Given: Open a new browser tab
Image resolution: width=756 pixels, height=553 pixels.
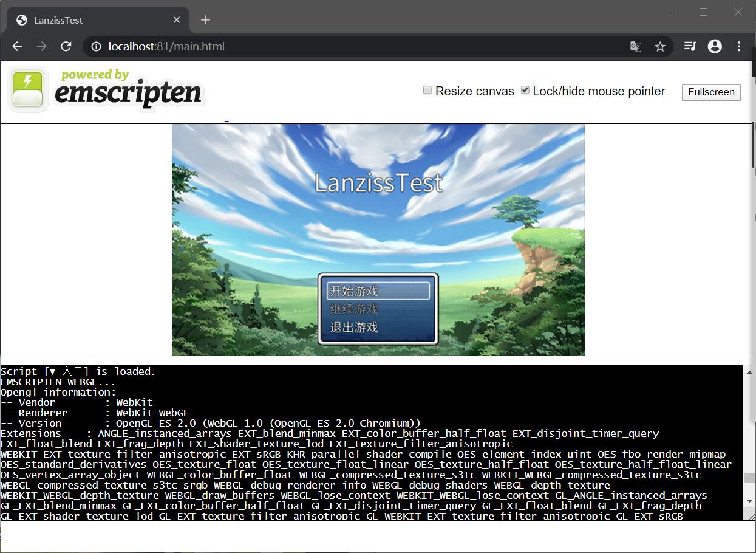Looking at the screenshot, I should (x=205, y=20).
